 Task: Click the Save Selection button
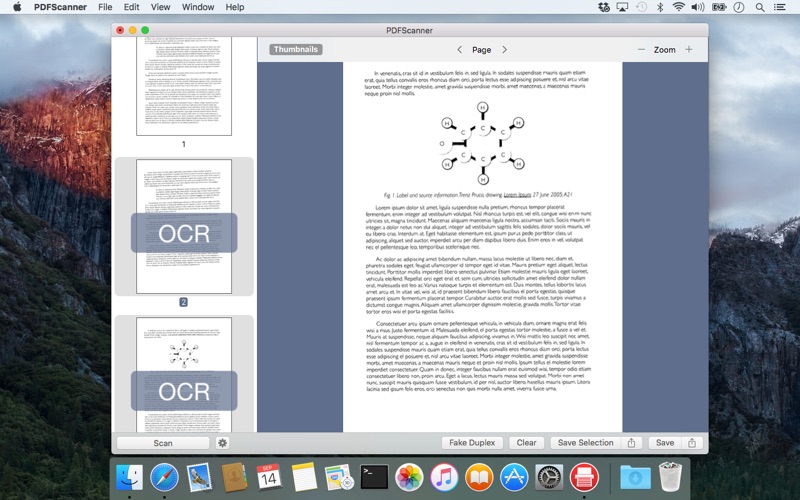[585, 443]
